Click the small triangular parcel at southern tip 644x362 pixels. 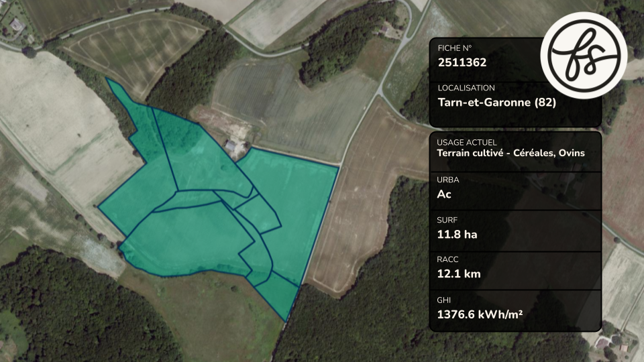(x=281, y=295)
